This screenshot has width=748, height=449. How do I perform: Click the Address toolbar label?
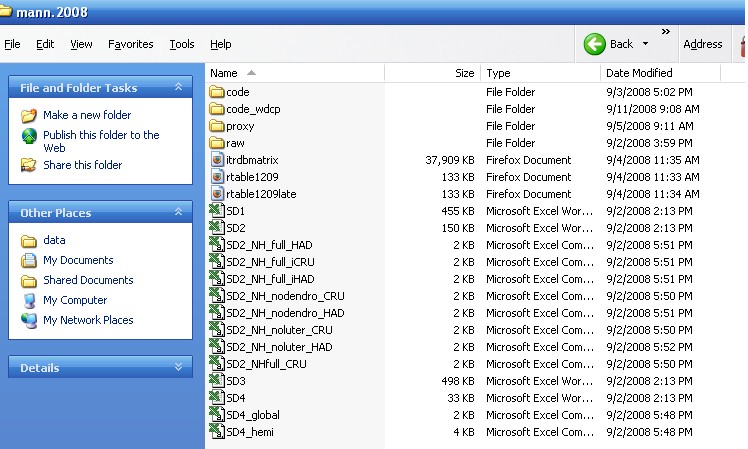(703, 44)
